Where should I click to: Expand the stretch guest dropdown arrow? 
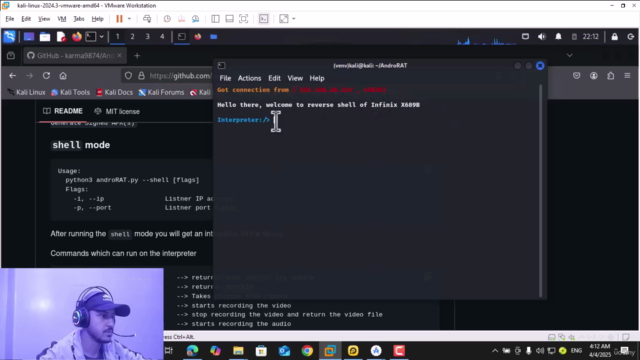[293, 19]
